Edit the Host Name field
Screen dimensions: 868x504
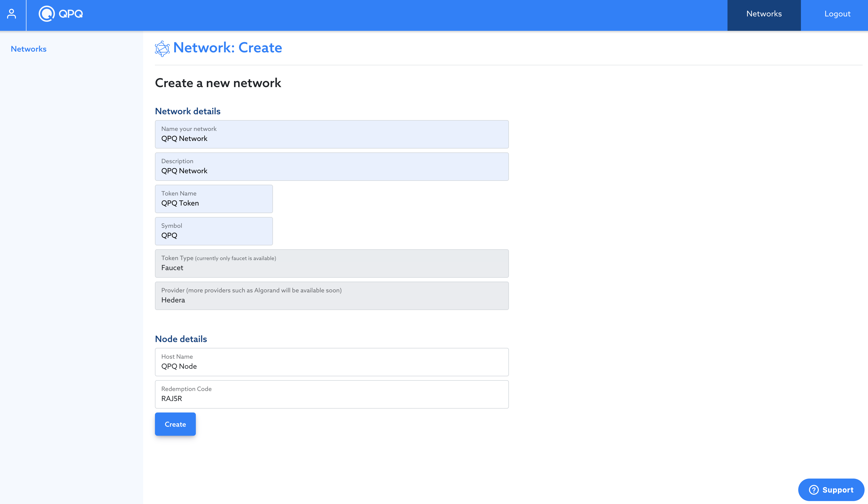point(331,362)
